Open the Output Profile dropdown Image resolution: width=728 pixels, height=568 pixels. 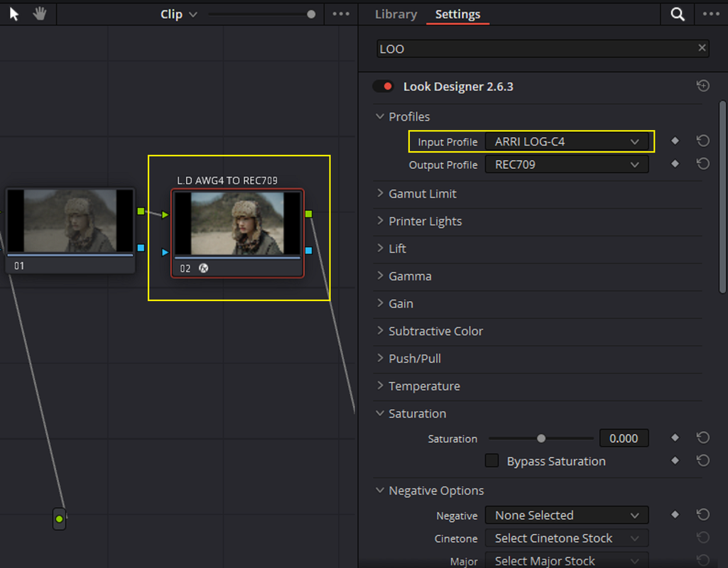567,165
